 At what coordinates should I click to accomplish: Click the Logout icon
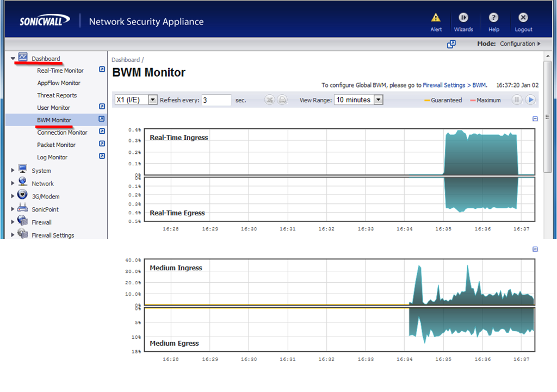(523, 17)
